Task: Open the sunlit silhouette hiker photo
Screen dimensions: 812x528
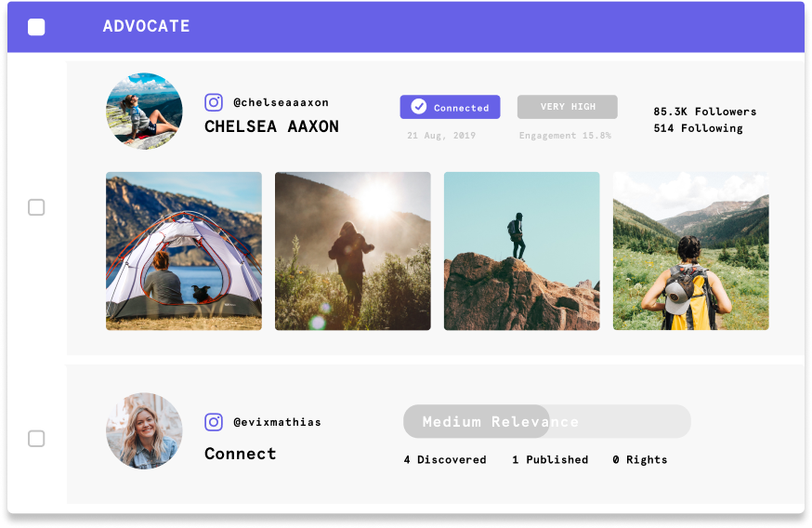Action: pos(353,251)
